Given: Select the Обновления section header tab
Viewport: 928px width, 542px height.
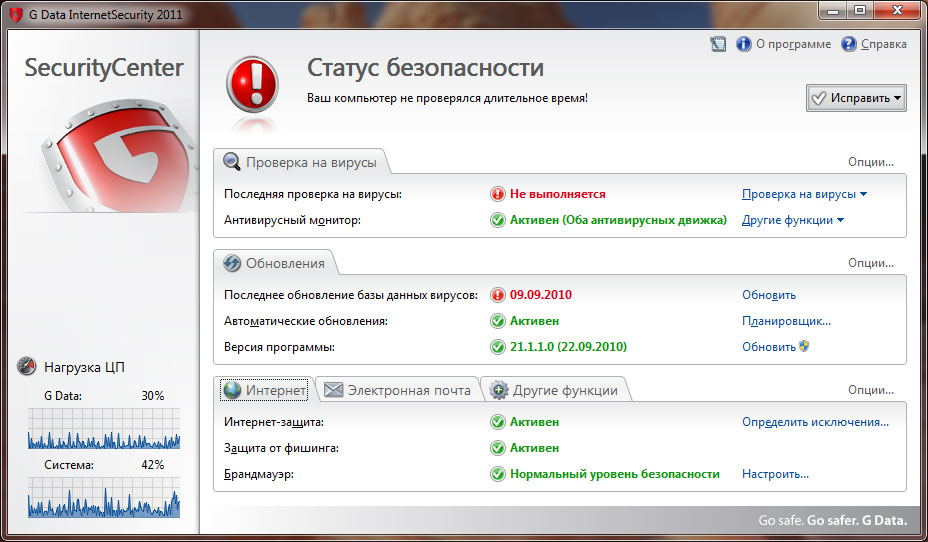Looking at the screenshot, I should pyautogui.click(x=275, y=263).
